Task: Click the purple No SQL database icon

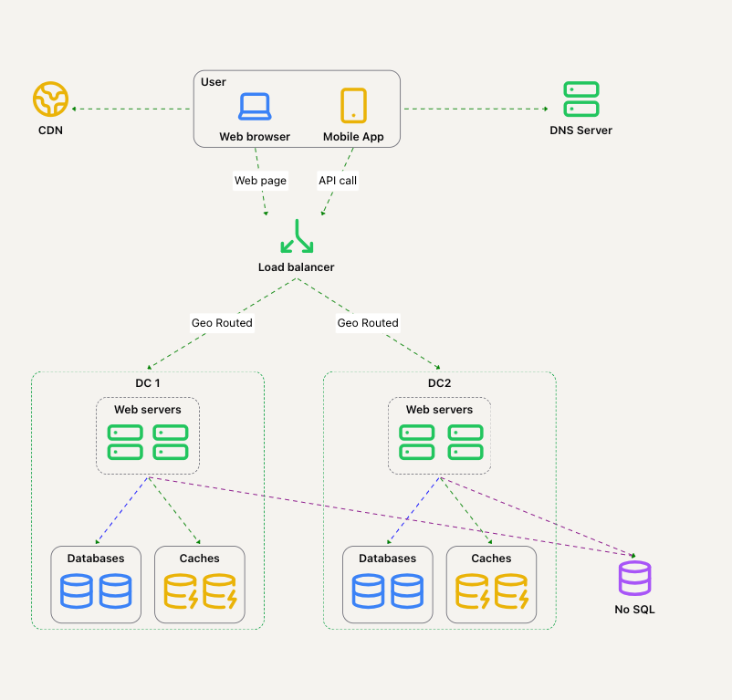Action: point(634,579)
